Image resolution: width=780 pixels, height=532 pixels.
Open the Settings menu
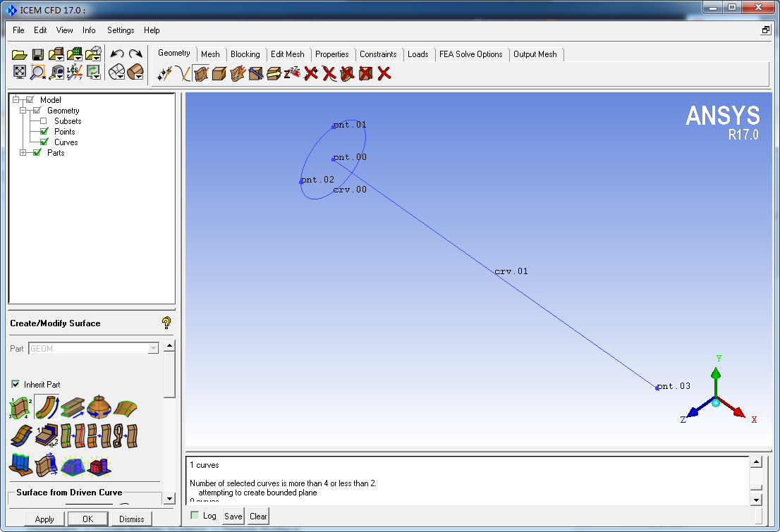coord(121,30)
